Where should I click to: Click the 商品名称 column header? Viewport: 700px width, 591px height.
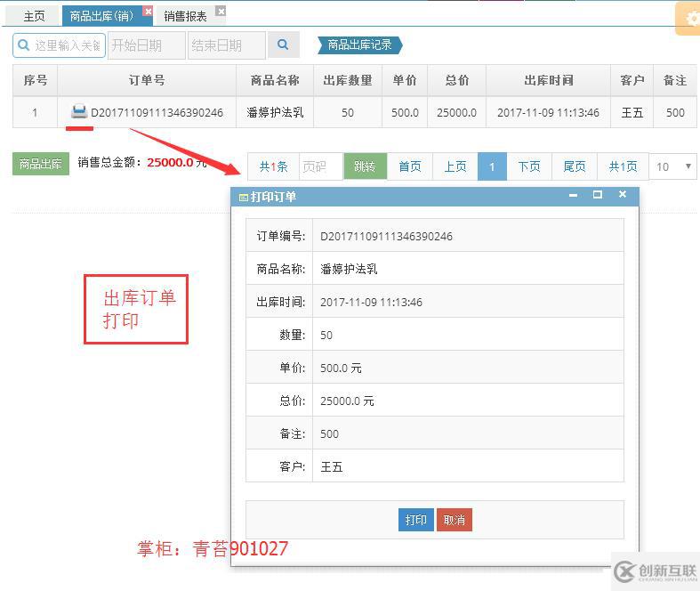tap(275, 80)
